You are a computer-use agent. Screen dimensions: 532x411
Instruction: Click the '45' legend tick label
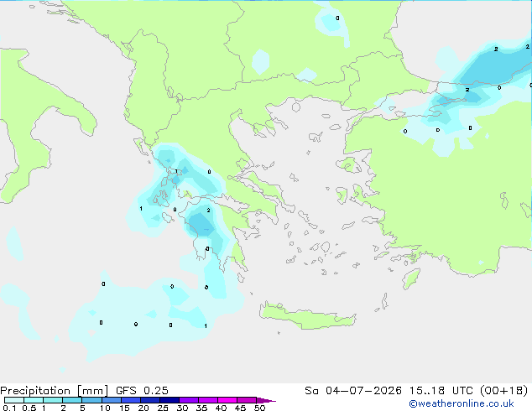tap(240, 408)
